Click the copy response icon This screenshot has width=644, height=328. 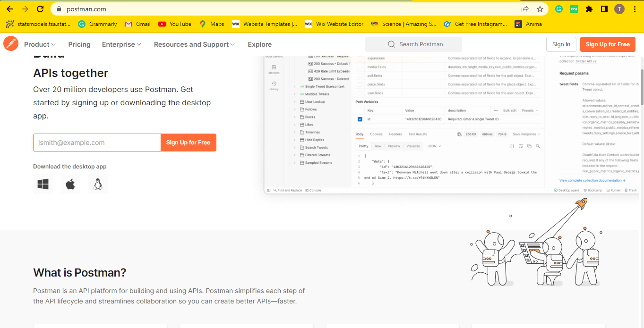pos(529,146)
